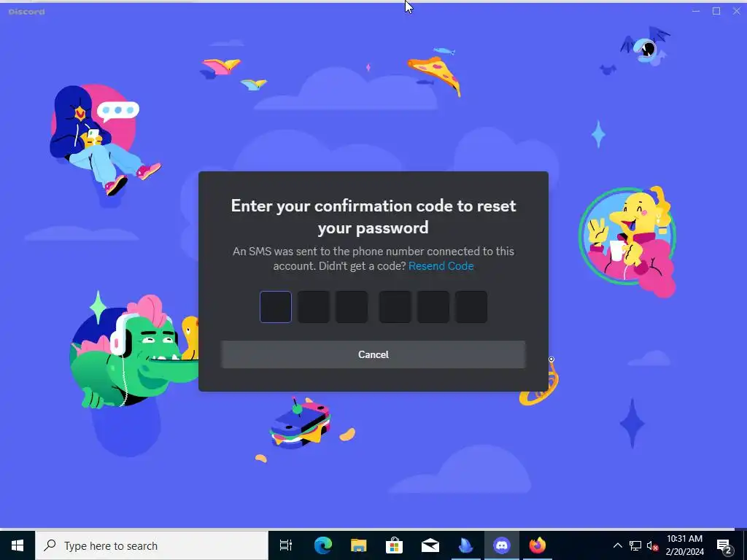Viewport: 747px width, 560px height.
Task: Select the fourth confirmation code digit box
Action: coord(395,307)
